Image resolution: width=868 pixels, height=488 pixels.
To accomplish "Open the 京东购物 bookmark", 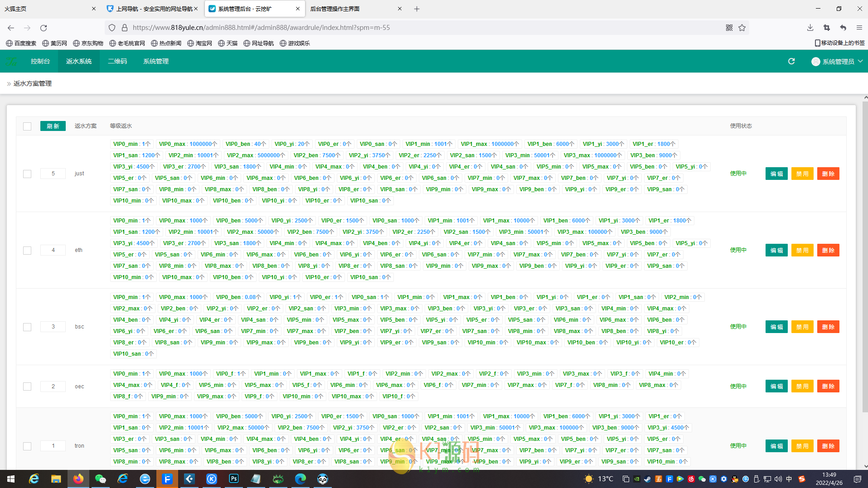I will tap(88, 43).
